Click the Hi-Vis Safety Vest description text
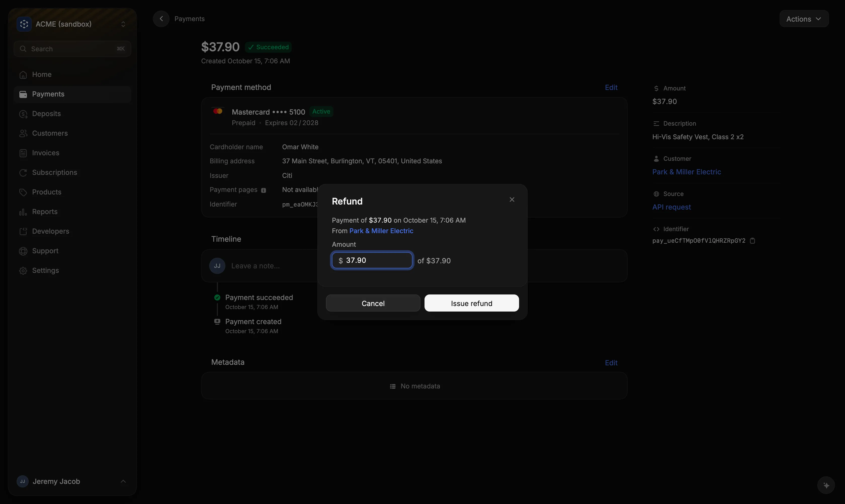This screenshot has height=504, width=845. tap(698, 137)
